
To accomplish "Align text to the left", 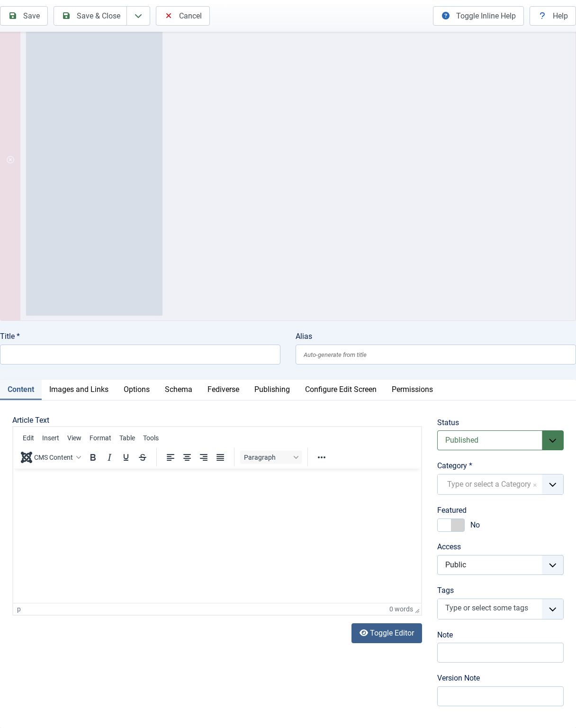I will click(x=171, y=457).
